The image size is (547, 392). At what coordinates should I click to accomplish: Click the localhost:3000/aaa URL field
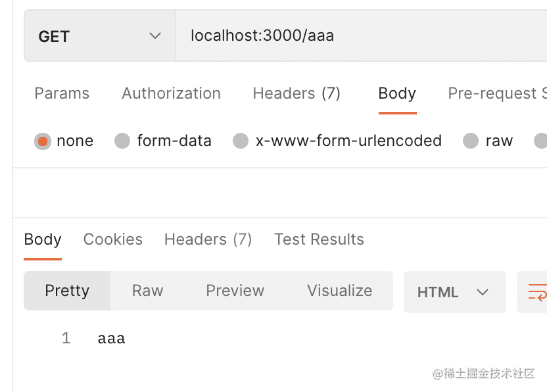point(360,36)
